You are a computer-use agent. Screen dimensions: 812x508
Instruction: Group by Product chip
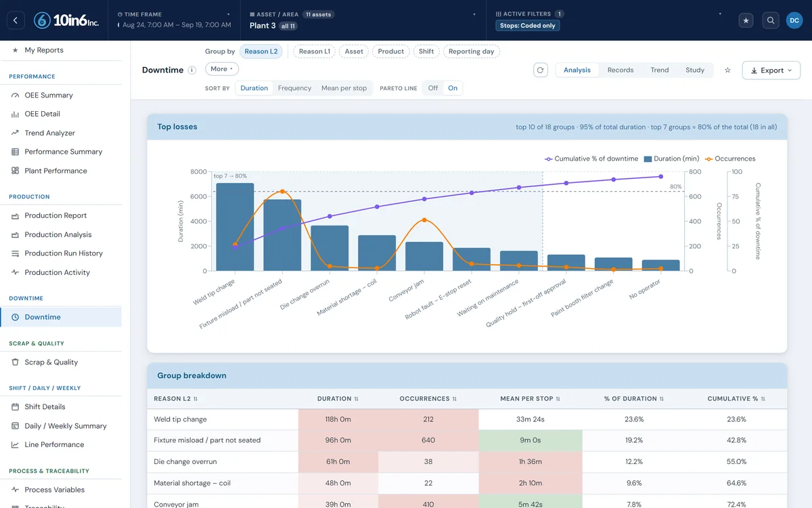(391, 51)
